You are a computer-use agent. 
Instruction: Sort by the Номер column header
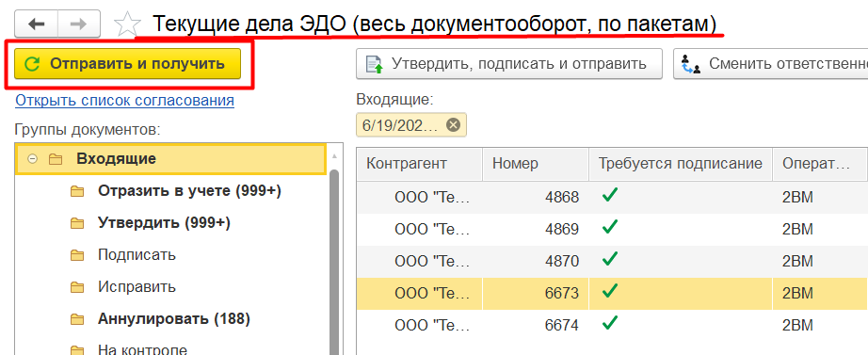(536, 164)
